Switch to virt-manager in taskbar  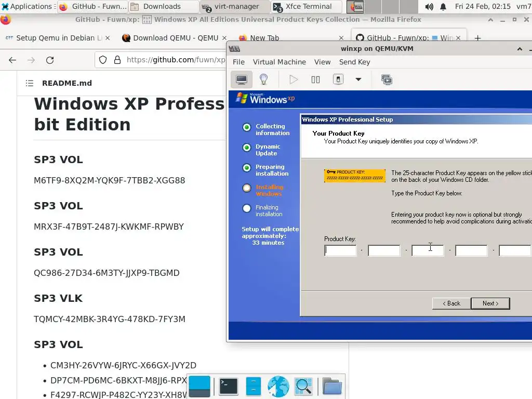(235, 6)
